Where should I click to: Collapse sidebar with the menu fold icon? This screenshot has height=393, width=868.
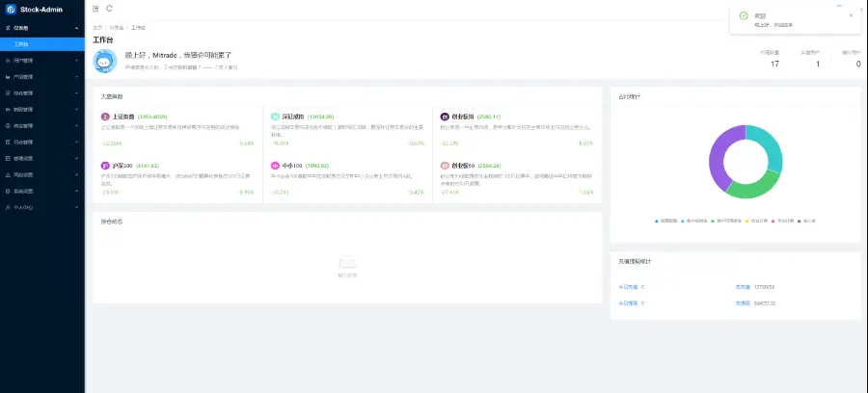[x=95, y=9]
